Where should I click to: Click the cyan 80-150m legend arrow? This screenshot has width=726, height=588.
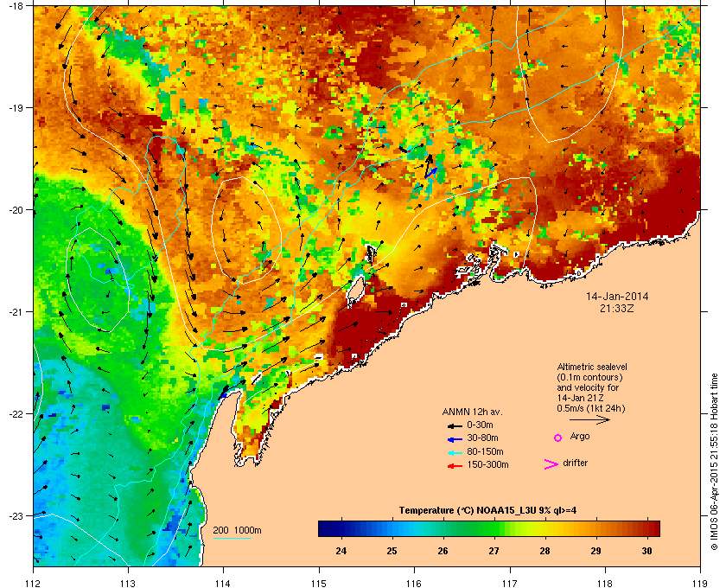(x=455, y=452)
